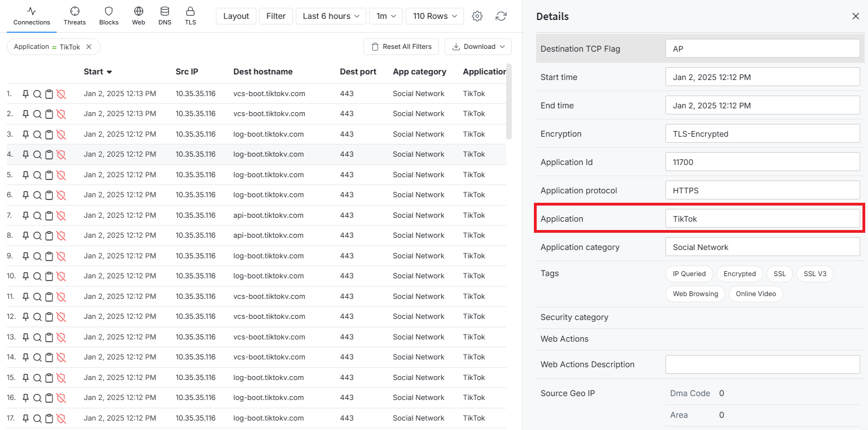Screen dimensions: 868x430
Task: Click the clipboard icon in row 9
Action: pyautogui.click(x=49, y=256)
